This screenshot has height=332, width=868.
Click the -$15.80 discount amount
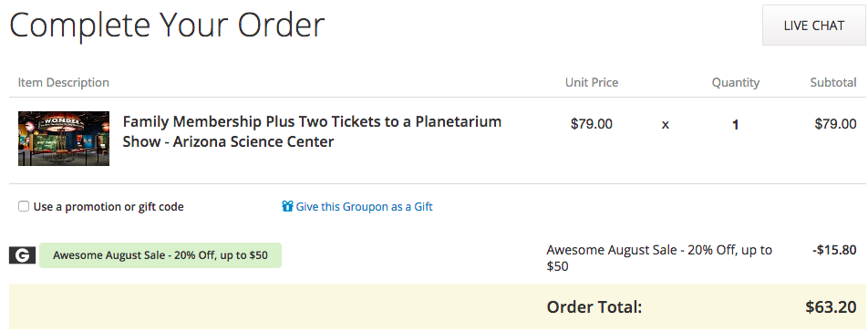(x=835, y=250)
